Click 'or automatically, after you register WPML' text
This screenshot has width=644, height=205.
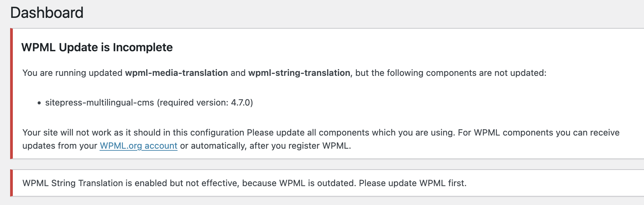point(266,146)
